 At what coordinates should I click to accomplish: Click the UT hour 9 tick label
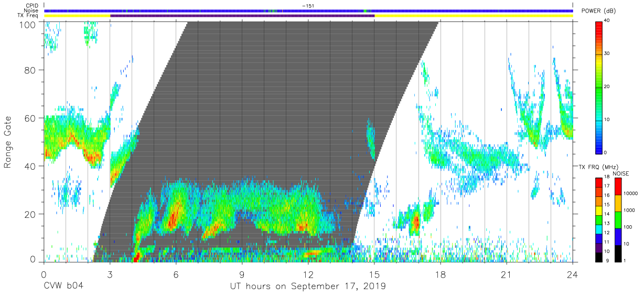pos(242,274)
